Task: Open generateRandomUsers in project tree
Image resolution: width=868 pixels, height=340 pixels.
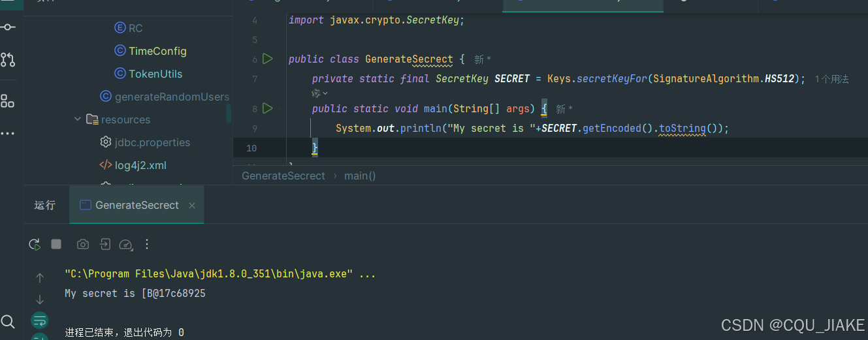Action: (172, 97)
